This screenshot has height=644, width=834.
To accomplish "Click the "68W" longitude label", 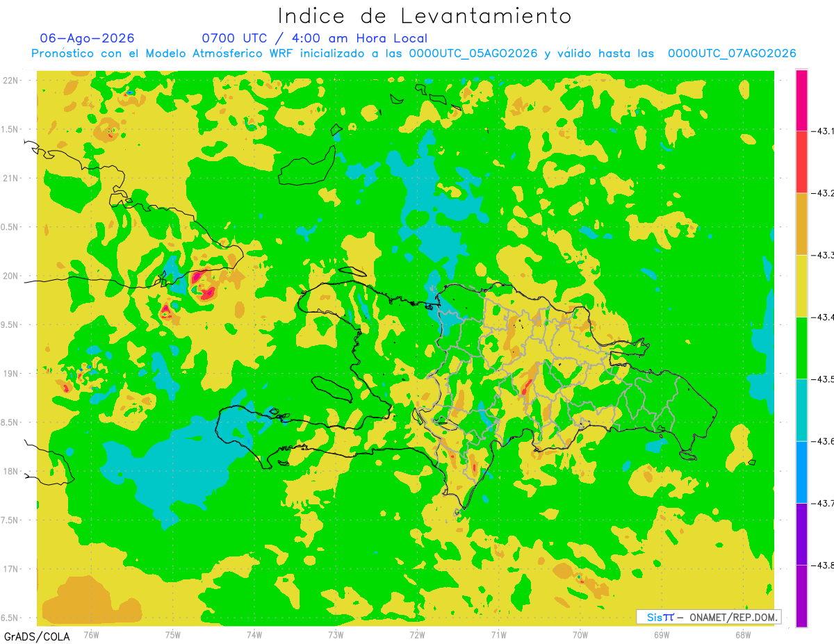I will point(743,634).
